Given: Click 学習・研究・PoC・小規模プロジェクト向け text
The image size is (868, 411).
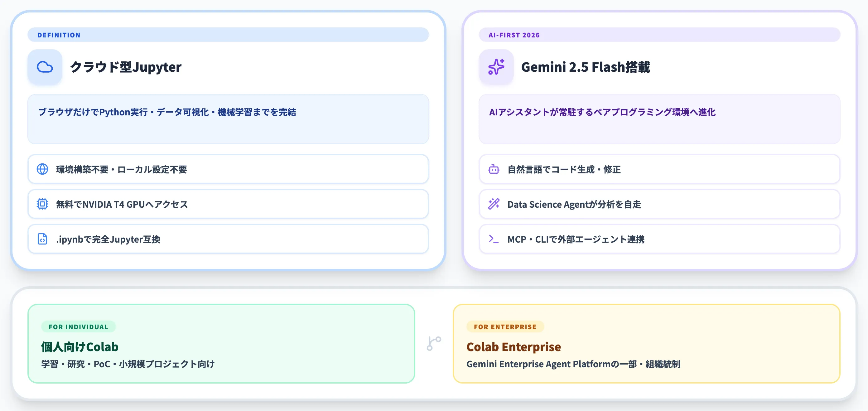Looking at the screenshot, I should click(x=128, y=364).
